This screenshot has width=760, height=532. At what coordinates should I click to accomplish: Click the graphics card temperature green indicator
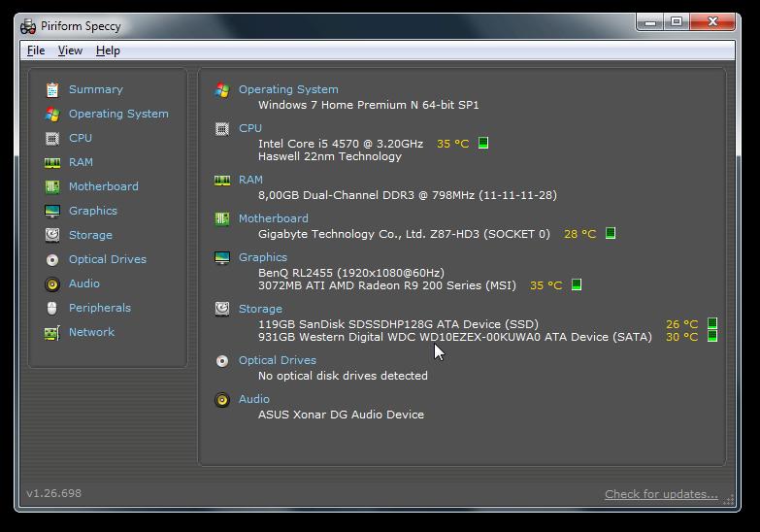(x=577, y=284)
